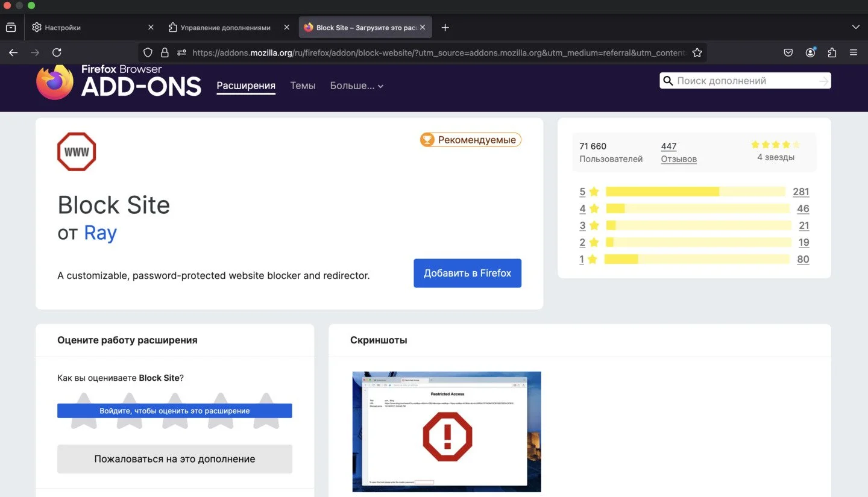Click the Block Site WWW stop-sign icon

click(x=77, y=152)
